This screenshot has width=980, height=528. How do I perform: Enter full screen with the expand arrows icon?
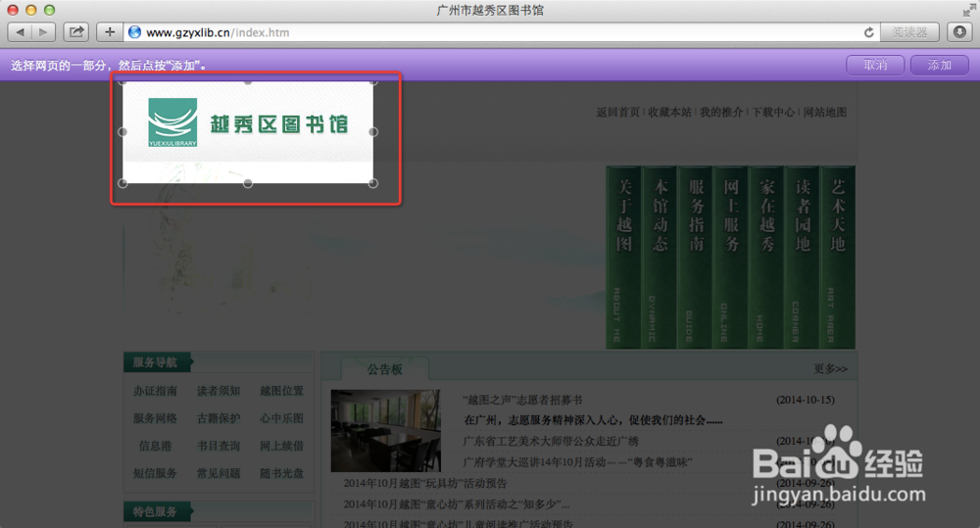point(969,10)
